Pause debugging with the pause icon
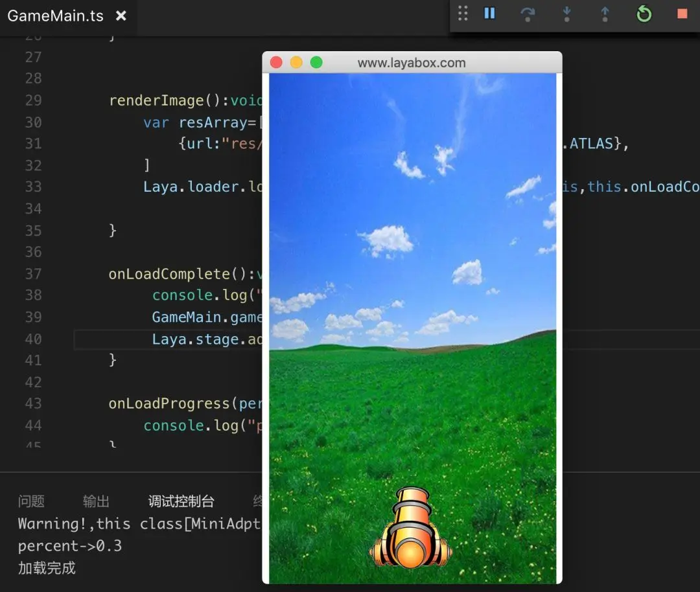 490,14
